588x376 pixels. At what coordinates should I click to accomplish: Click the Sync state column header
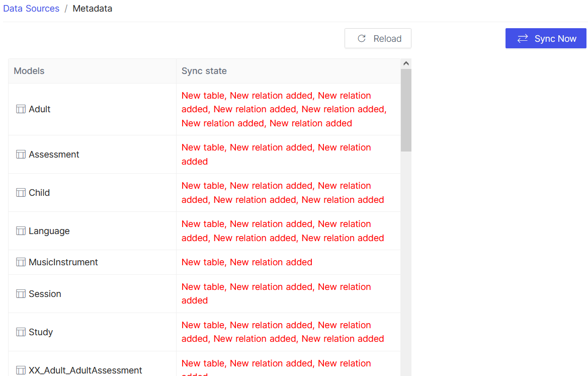coord(204,71)
